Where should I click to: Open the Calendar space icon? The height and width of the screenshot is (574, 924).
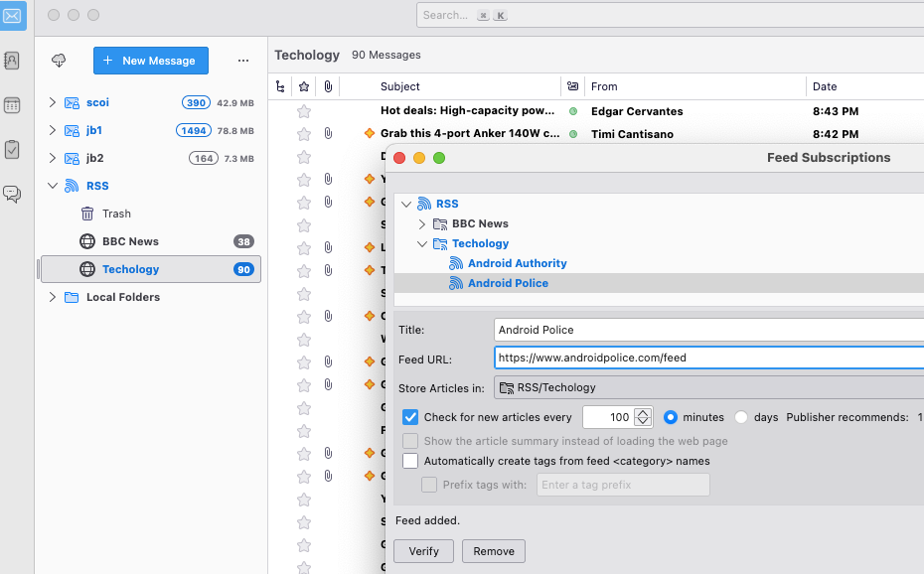point(12,105)
